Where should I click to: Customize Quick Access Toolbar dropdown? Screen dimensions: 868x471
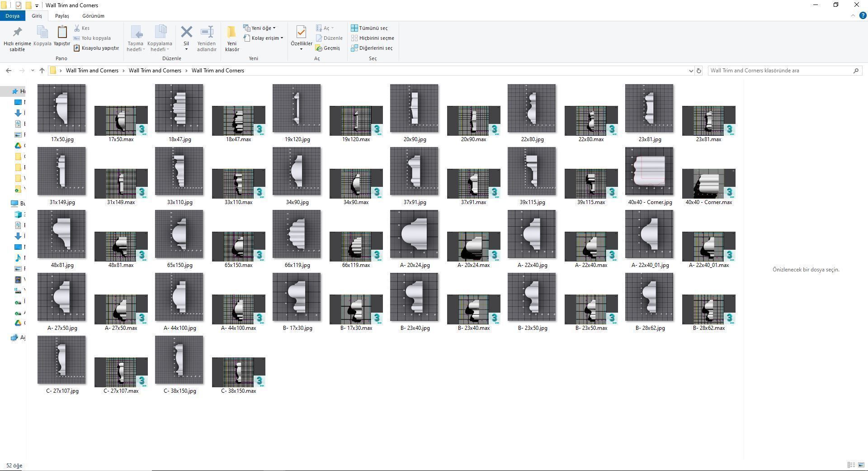pos(37,5)
